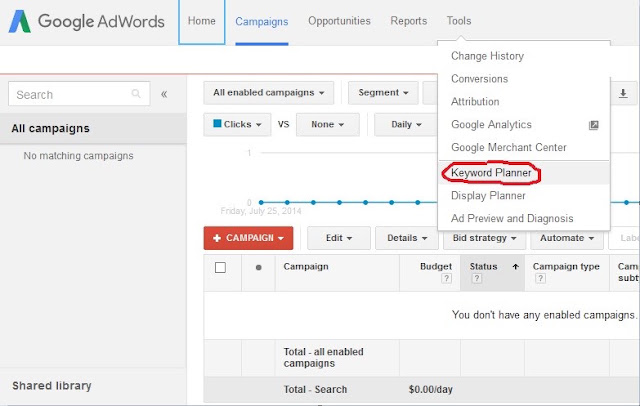Open the Bid strategy dropdown
The width and height of the screenshot is (640, 406).
(x=484, y=238)
